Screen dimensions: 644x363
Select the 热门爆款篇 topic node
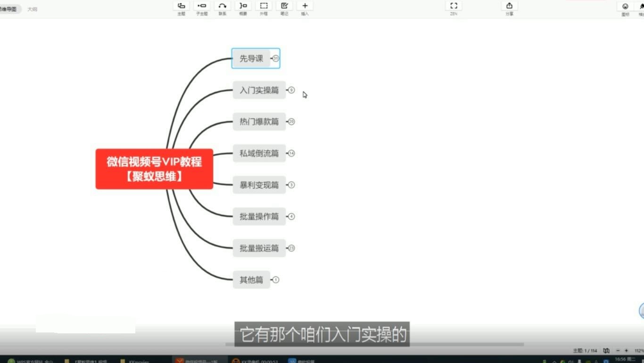pos(259,121)
